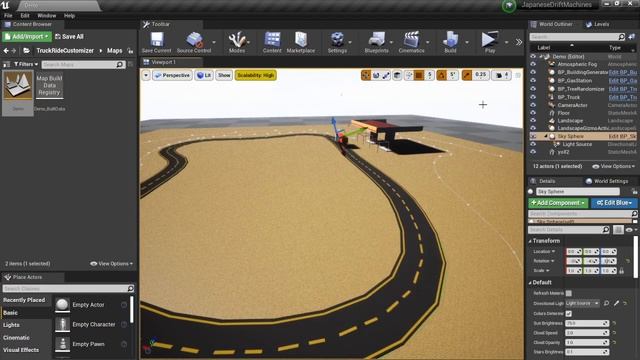The height and width of the screenshot is (360, 640).
Task: Start Play in the toolbar
Action: pyautogui.click(x=490, y=42)
